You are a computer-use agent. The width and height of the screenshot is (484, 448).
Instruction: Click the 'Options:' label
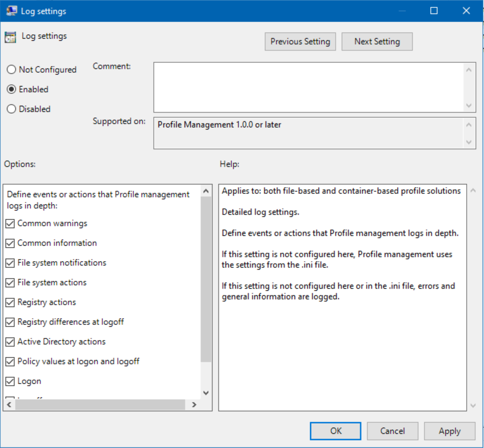coord(20,164)
